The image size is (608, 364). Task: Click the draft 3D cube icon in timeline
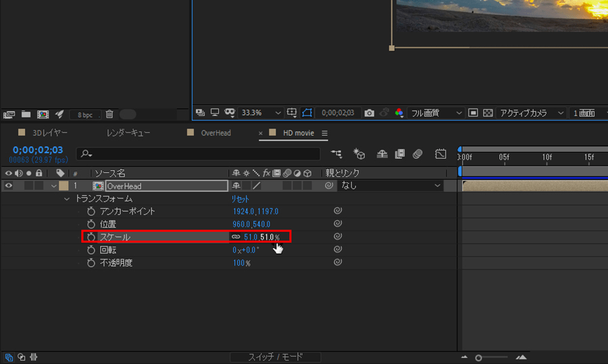[360, 154]
